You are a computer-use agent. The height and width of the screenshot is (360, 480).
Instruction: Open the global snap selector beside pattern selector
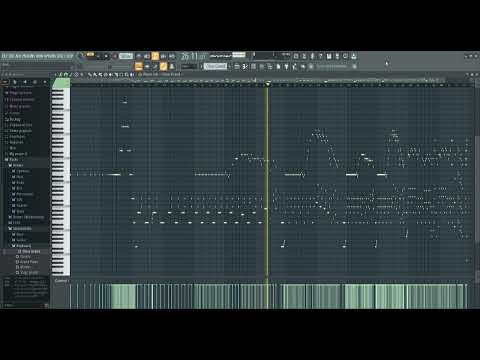pos(189,66)
